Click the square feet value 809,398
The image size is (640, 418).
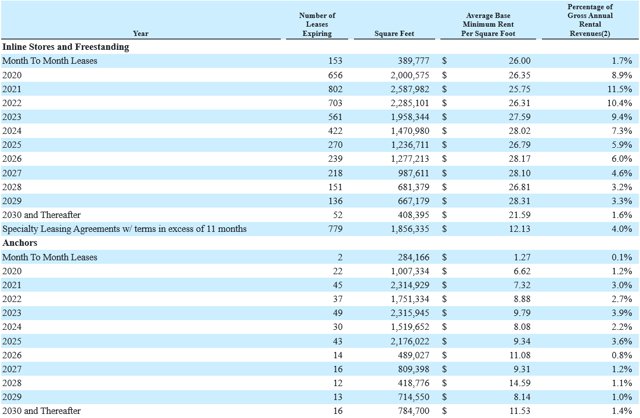413,369
